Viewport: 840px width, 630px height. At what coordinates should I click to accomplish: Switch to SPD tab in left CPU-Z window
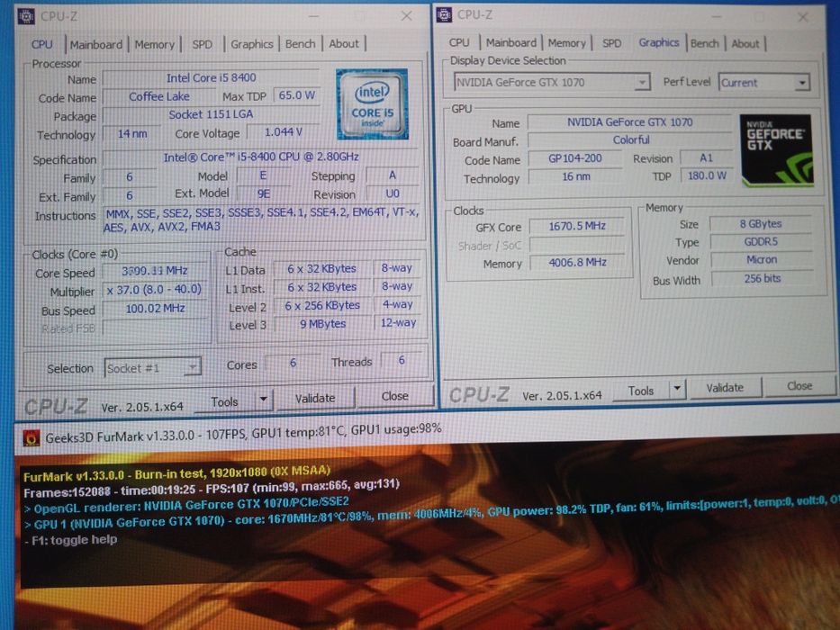202,44
